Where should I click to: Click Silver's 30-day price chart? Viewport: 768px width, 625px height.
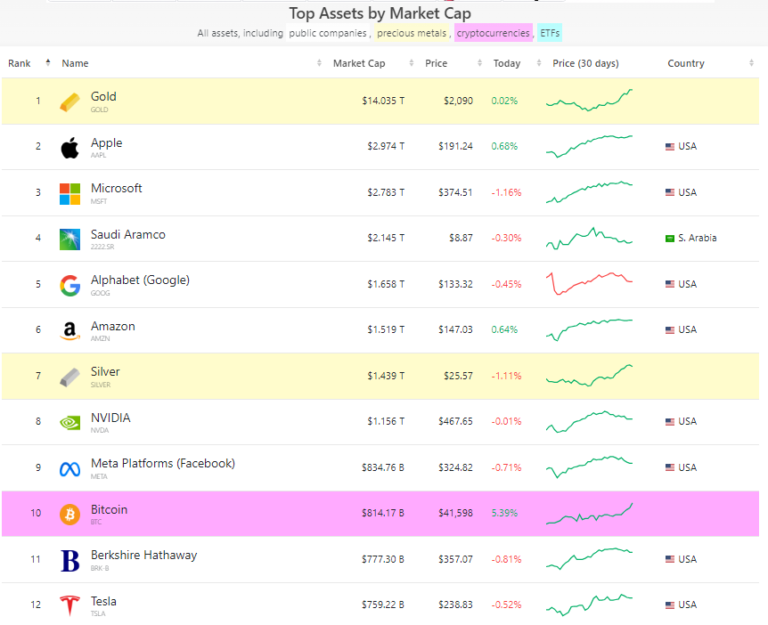coord(589,376)
